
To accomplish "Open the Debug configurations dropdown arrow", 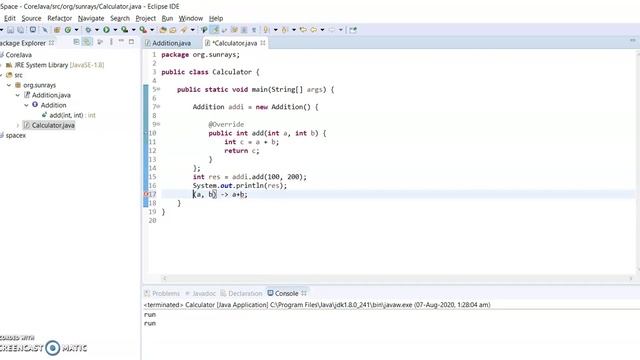I will point(97,30).
